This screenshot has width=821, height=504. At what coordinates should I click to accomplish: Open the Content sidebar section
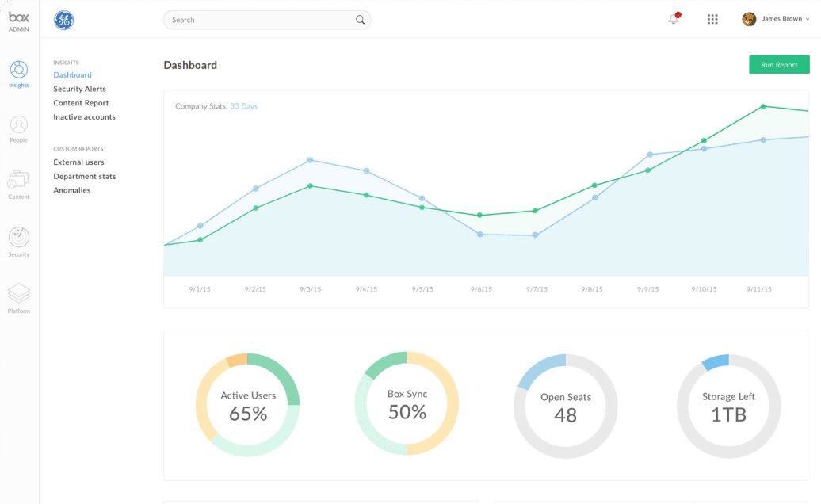(19, 185)
